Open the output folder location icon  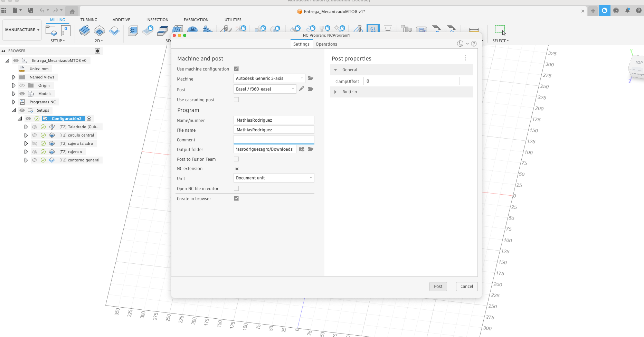click(x=302, y=149)
